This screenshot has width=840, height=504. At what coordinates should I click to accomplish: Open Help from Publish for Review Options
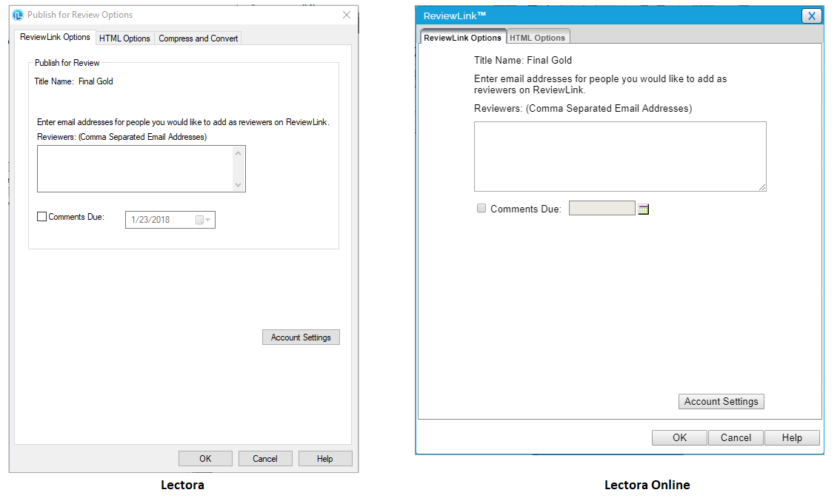point(324,459)
